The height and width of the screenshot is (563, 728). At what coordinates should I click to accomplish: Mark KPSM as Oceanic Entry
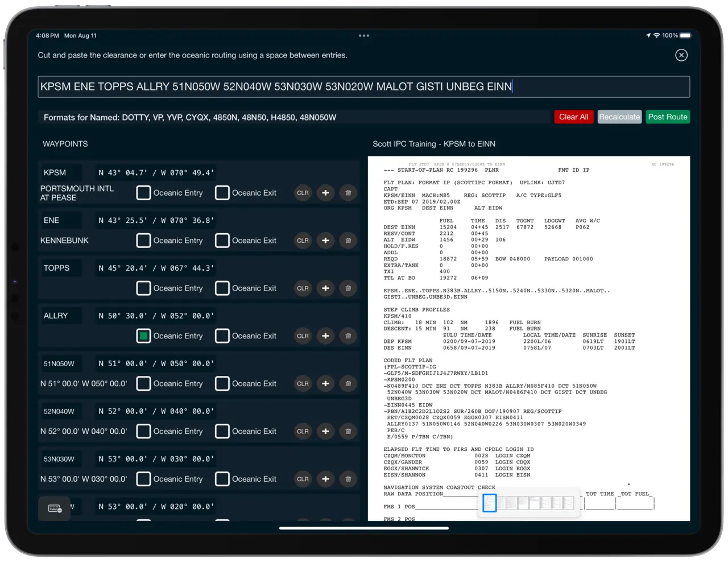144,193
